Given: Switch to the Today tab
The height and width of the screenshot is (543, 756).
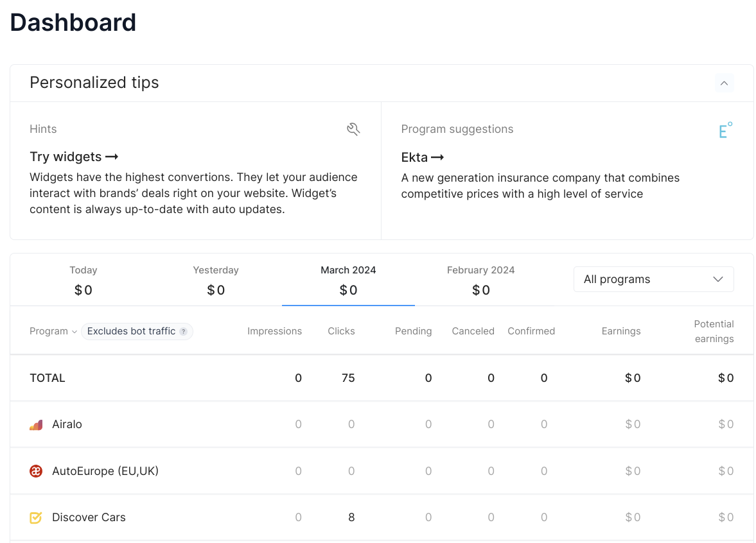Looking at the screenshot, I should (84, 280).
